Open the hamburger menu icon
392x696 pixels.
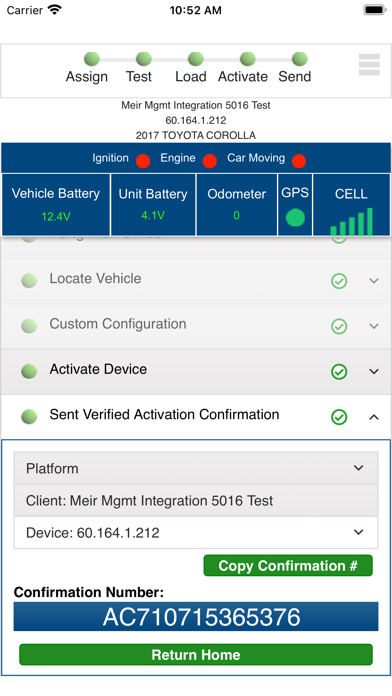tap(369, 65)
